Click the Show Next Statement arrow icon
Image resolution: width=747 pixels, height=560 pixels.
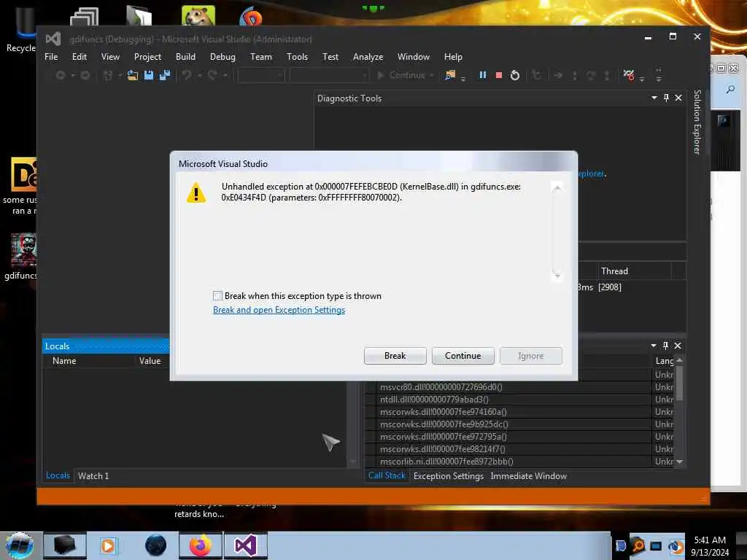[558, 75]
